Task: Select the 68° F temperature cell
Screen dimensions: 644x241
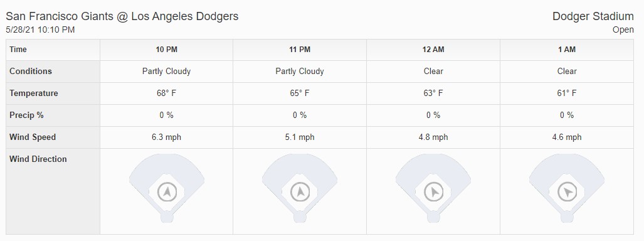Action: click(166, 94)
